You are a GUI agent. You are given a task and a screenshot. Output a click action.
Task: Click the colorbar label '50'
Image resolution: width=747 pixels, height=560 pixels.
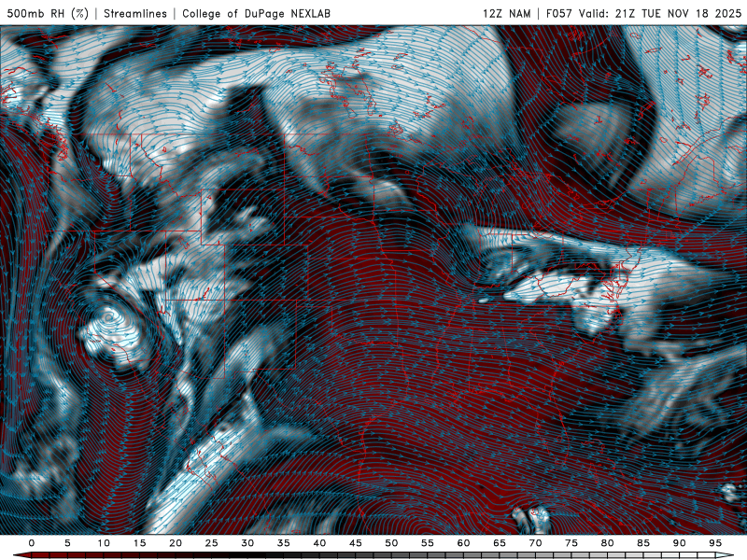[x=391, y=543]
